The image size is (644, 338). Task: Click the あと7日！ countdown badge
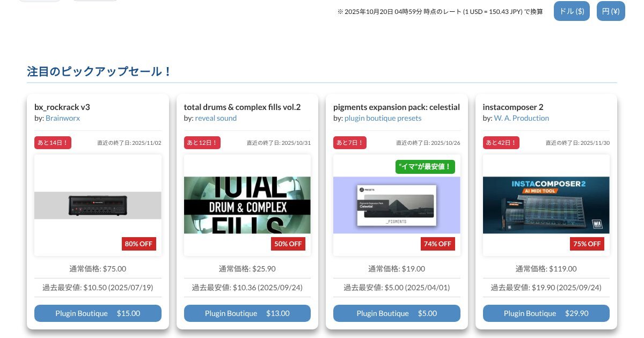click(350, 143)
